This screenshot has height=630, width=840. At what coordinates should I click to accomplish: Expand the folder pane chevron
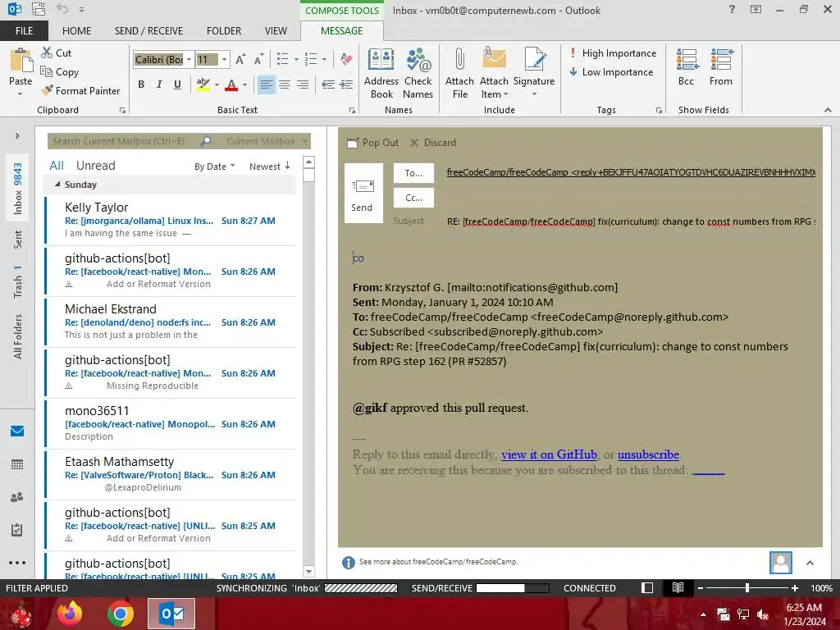click(x=17, y=135)
